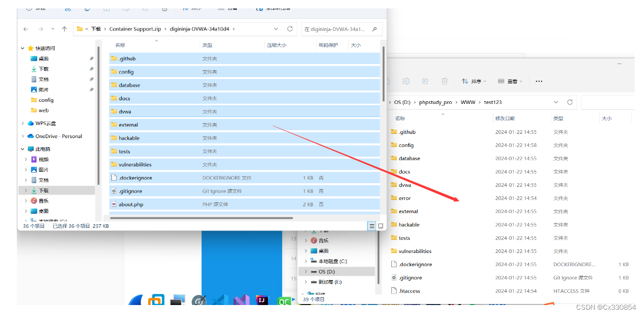Collapse the 此电脑 tree node
The image size is (644, 315).
point(23,149)
